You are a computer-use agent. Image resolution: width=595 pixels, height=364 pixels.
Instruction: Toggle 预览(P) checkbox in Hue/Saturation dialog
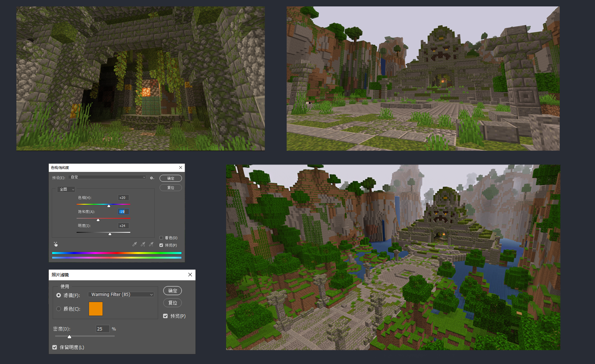(x=161, y=245)
